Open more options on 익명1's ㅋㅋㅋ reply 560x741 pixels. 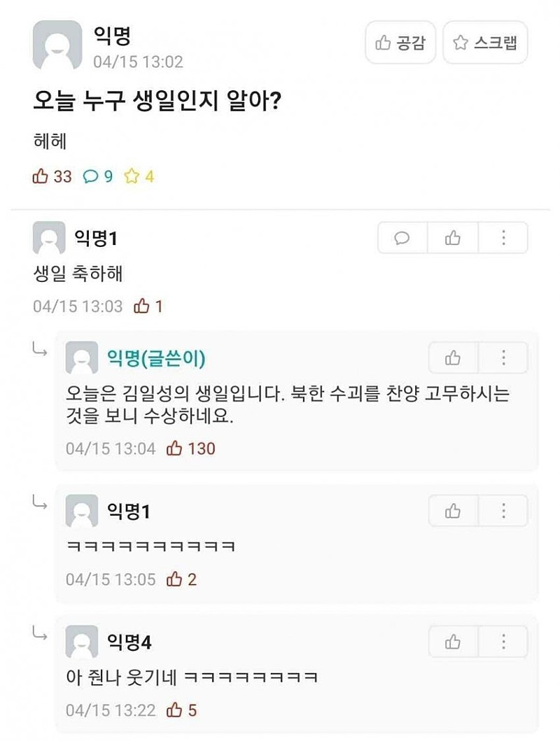pyautogui.click(x=503, y=511)
